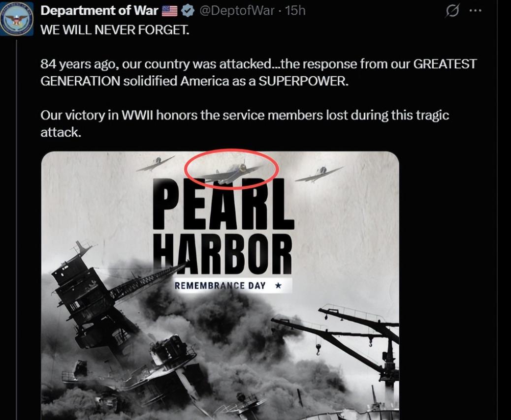Screen dimensions: 511x420
Task: Click the REMEMBRANCE DAY banner
Action: 233,286
